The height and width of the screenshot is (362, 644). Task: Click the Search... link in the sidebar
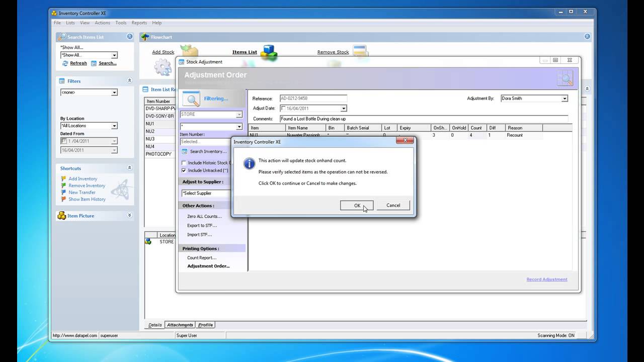tap(108, 63)
